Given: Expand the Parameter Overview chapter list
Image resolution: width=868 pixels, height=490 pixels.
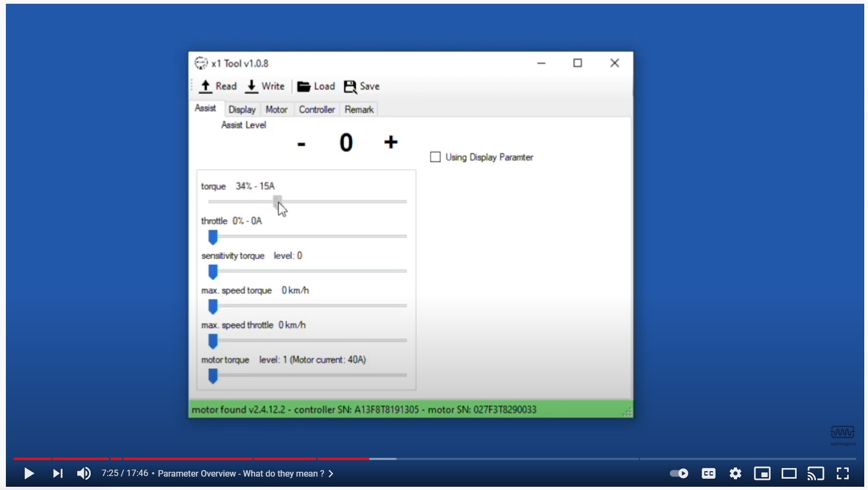Looking at the screenshot, I should point(331,473).
